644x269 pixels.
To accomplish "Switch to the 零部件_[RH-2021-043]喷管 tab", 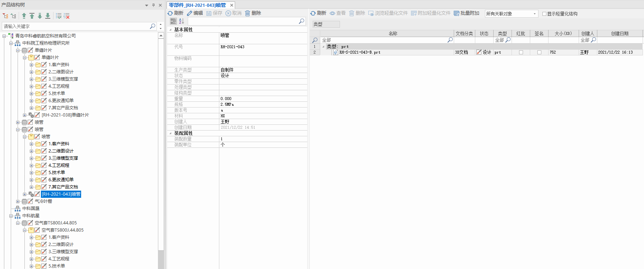I will point(197,5).
